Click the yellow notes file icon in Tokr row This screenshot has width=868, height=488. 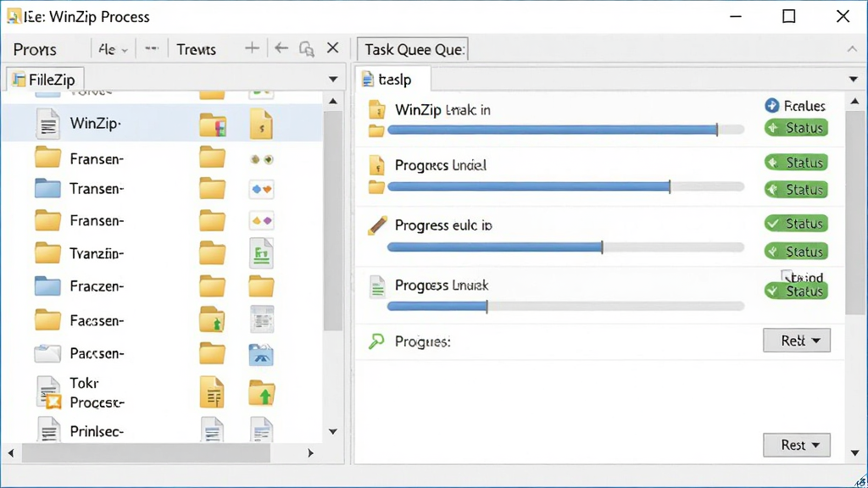coord(212,392)
